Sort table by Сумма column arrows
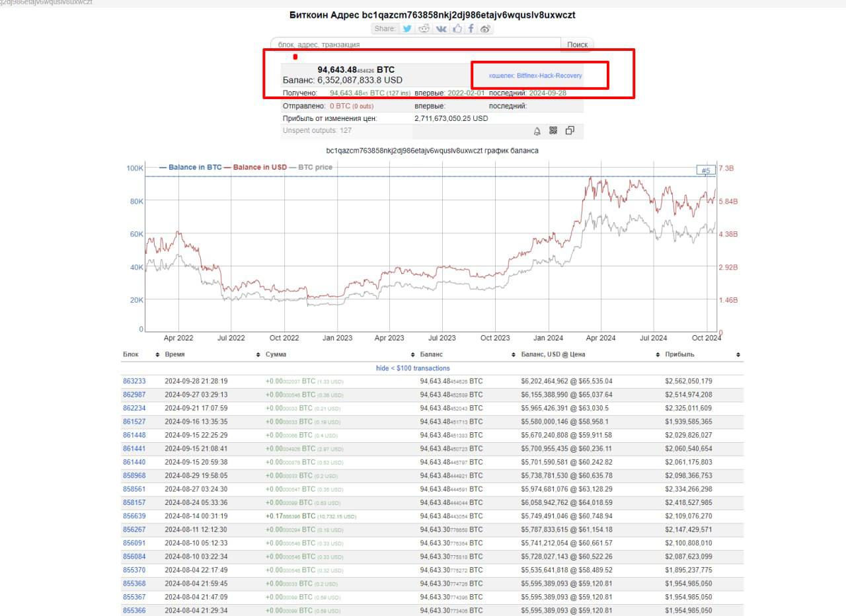Viewport: 846px width, 616px height. pos(413,355)
